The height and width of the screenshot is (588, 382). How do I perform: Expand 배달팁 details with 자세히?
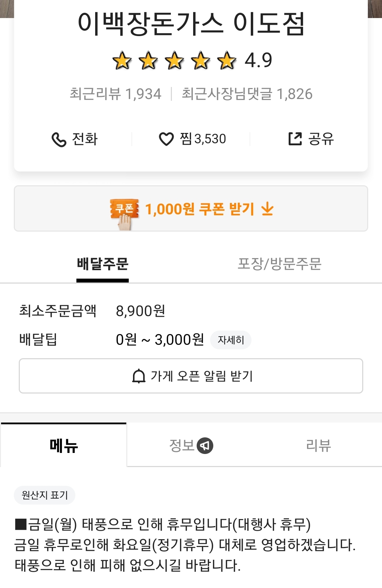point(231,340)
